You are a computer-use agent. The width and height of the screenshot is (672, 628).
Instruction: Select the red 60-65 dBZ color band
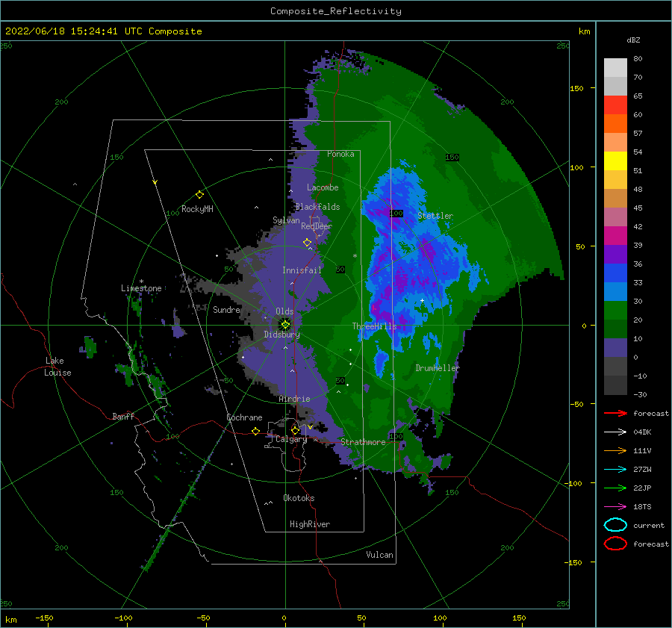(615, 105)
